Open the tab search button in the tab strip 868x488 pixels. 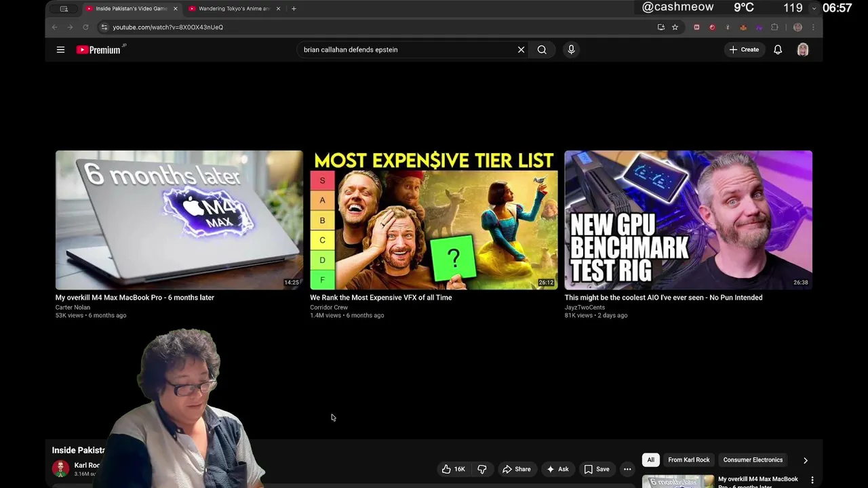64,9
